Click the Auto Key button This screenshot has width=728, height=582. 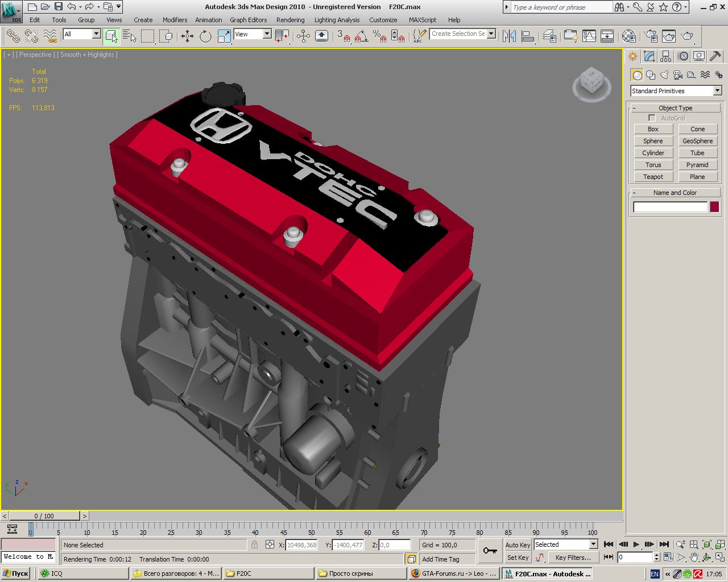coord(518,545)
